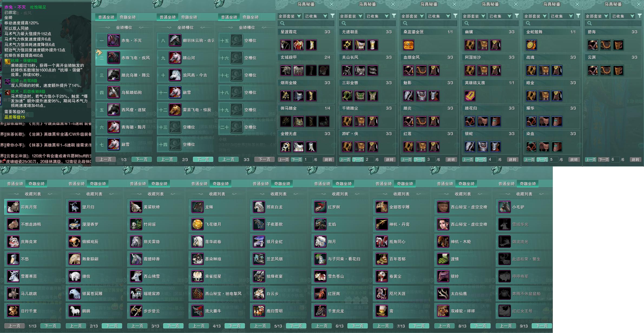
Task: Select 奇趣坐骑 tab above 红罗舸 list
Action: pos(344,184)
